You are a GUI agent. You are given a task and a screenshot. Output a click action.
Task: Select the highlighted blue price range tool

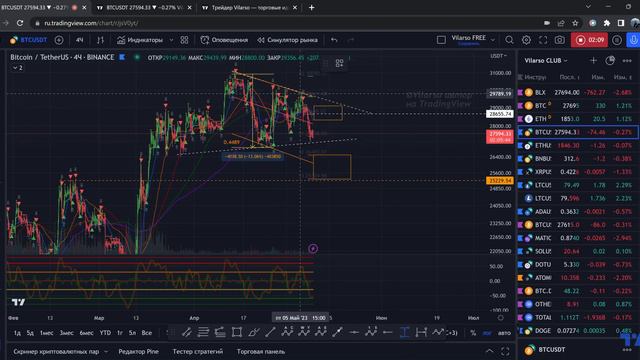[x=404, y=333]
